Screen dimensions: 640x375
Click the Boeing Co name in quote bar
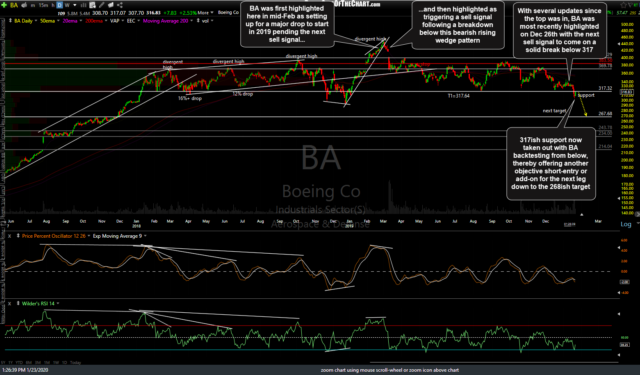click(x=228, y=13)
